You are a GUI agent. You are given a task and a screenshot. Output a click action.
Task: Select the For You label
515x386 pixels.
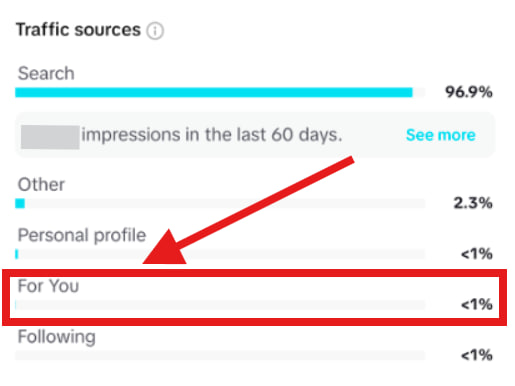48,286
